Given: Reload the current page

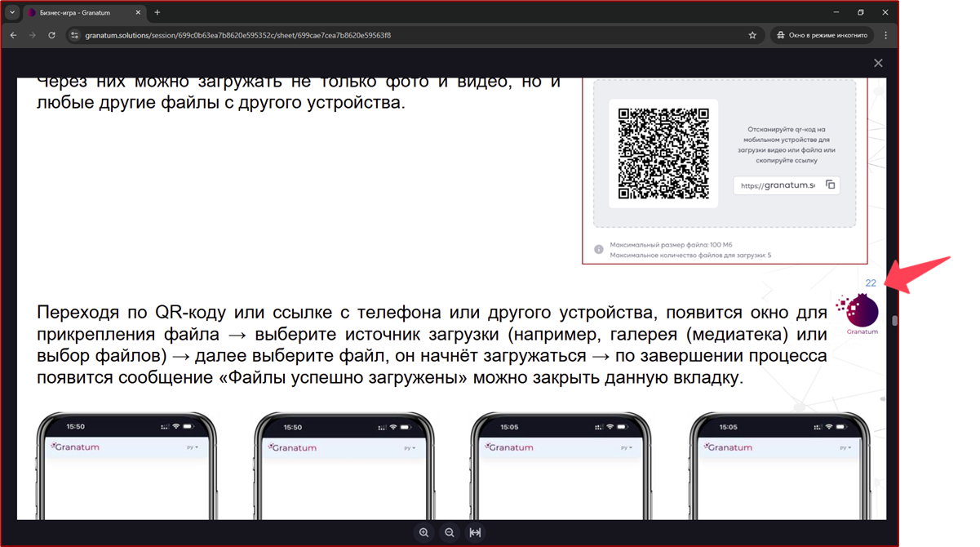Looking at the screenshot, I should [x=52, y=35].
